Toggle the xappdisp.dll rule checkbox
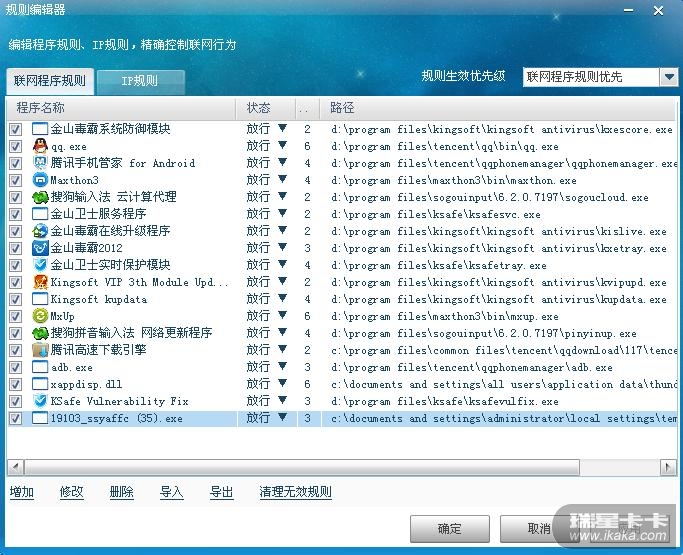 16,384
